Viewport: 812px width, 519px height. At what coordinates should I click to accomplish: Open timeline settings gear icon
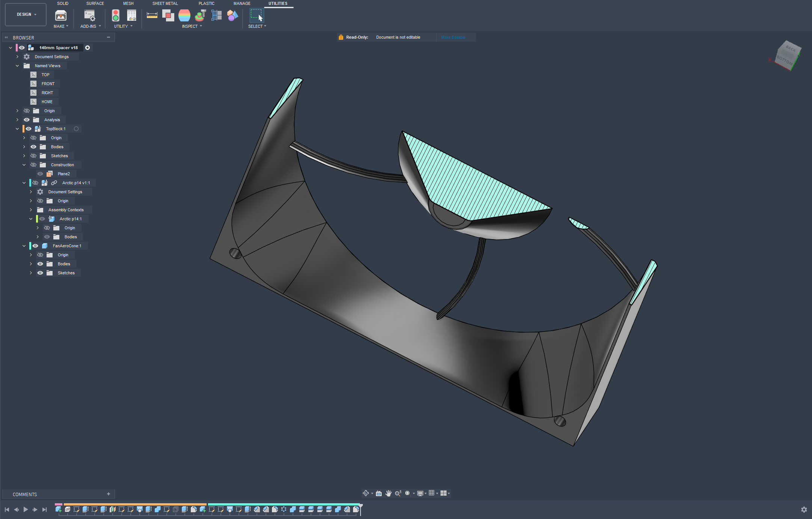pyautogui.click(x=804, y=509)
